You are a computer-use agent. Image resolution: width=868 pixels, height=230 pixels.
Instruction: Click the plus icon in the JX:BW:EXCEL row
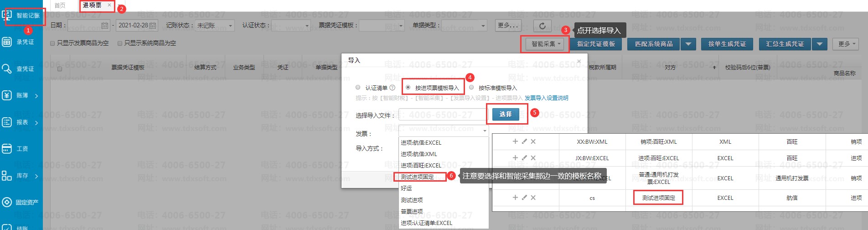click(x=515, y=158)
